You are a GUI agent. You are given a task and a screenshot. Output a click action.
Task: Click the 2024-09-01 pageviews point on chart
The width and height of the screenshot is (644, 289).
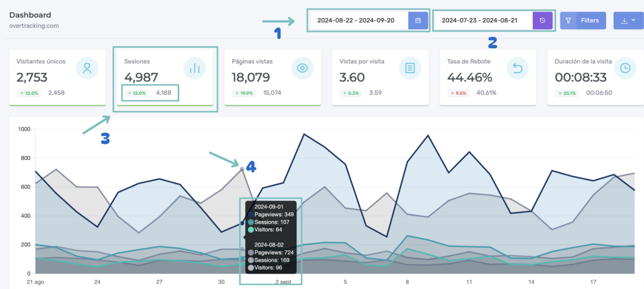[242, 223]
